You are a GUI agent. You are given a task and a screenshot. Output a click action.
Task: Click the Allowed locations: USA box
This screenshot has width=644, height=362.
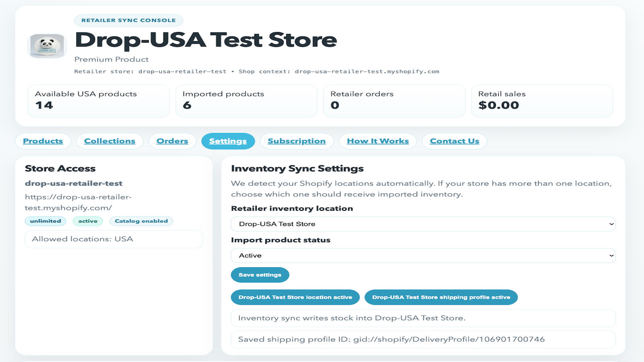pyautogui.click(x=114, y=239)
